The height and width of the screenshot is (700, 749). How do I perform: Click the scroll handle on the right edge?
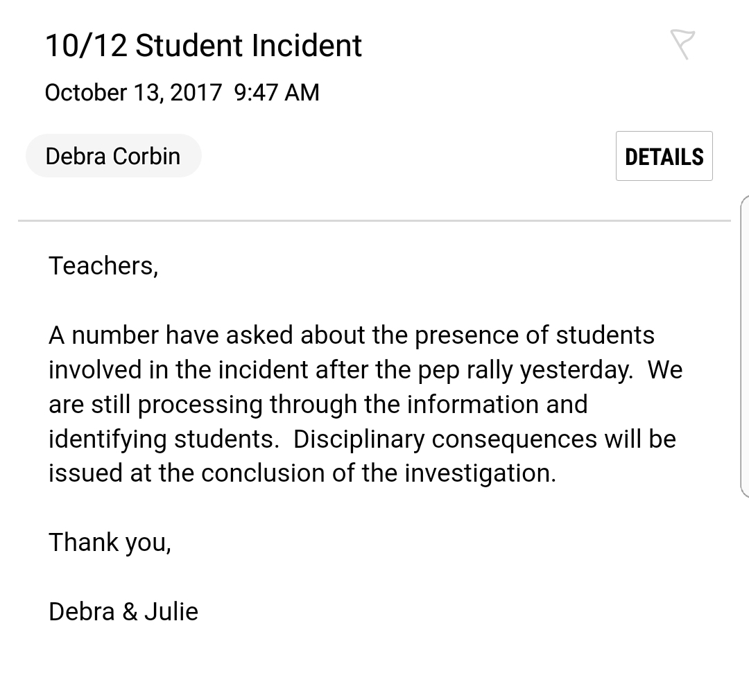[x=744, y=347]
